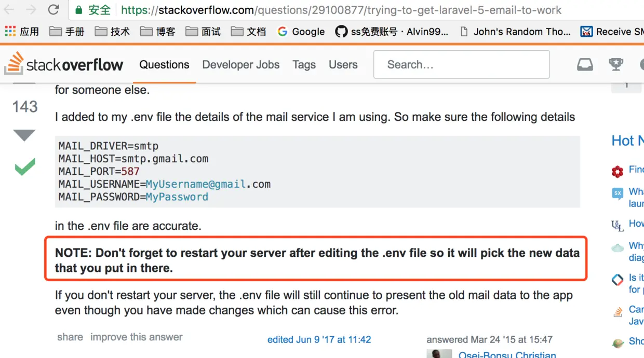Click the green accepted answer checkmark

(24, 167)
